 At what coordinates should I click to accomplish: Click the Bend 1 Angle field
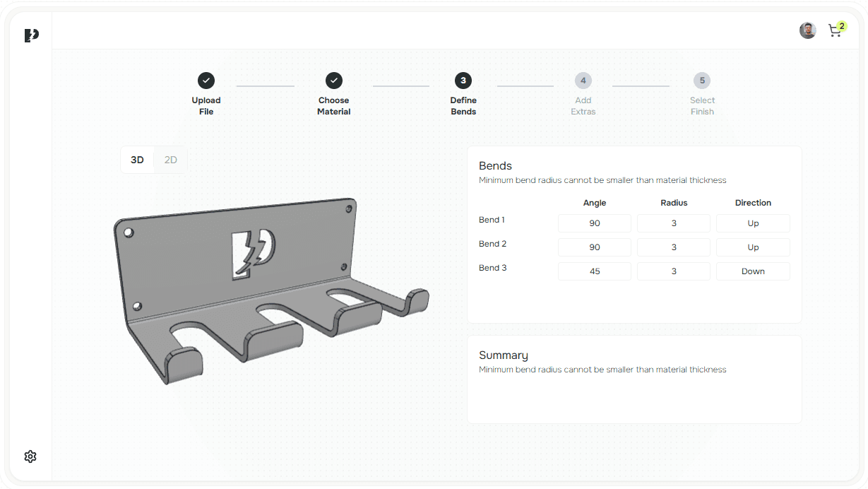(x=595, y=223)
